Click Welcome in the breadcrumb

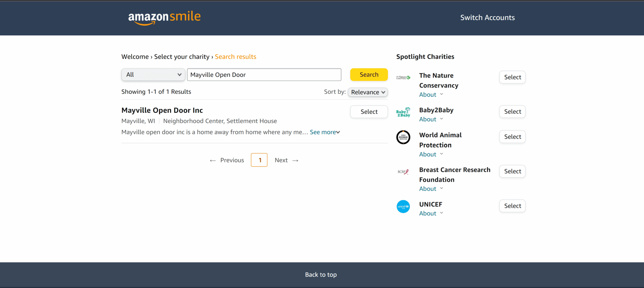(135, 57)
